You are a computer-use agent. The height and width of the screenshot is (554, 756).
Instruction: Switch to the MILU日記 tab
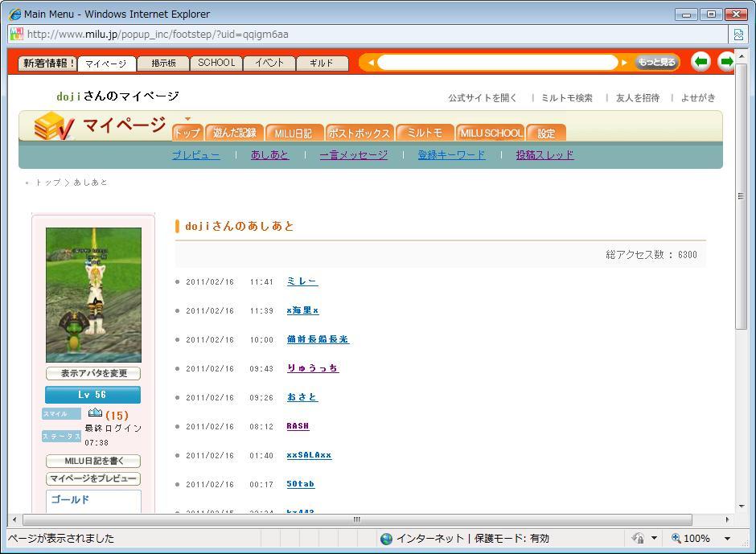pyautogui.click(x=293, y=133)
